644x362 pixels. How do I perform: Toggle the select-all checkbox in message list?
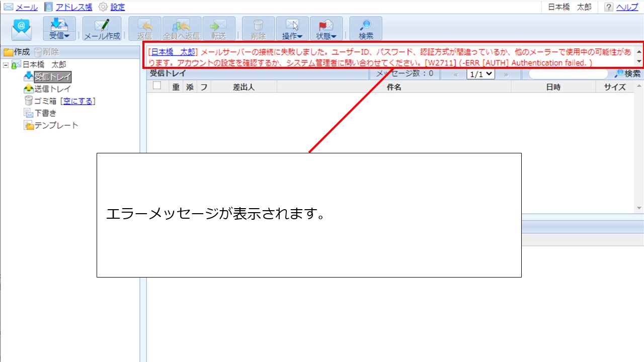point(156,85)
